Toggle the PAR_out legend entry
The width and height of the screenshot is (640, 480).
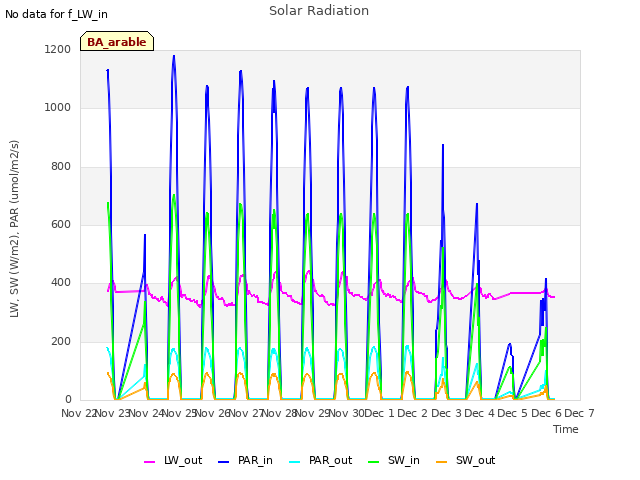320,460
